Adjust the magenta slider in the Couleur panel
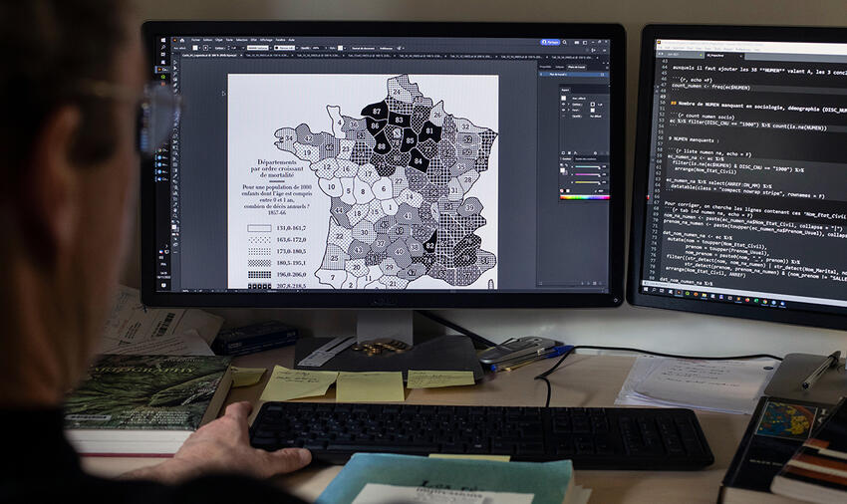Screen dimensions: 847x504 pyautogui.click(x=587, y=174)
